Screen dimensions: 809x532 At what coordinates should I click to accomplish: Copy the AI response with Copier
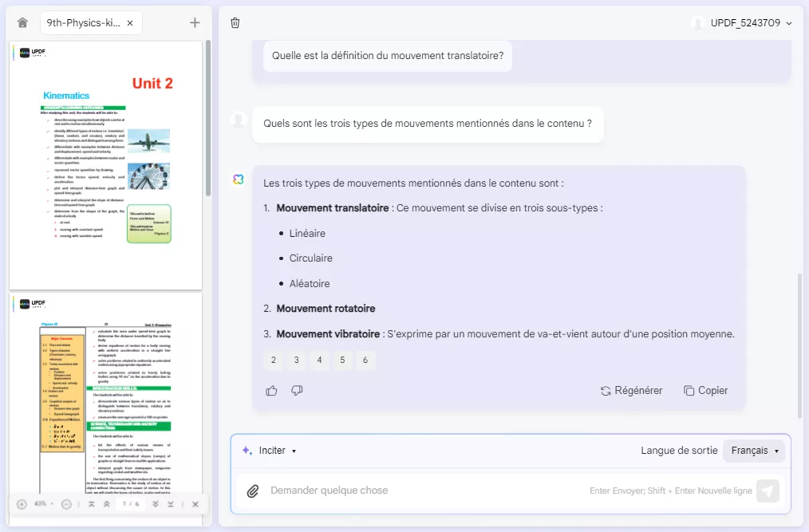pos(705,390)
